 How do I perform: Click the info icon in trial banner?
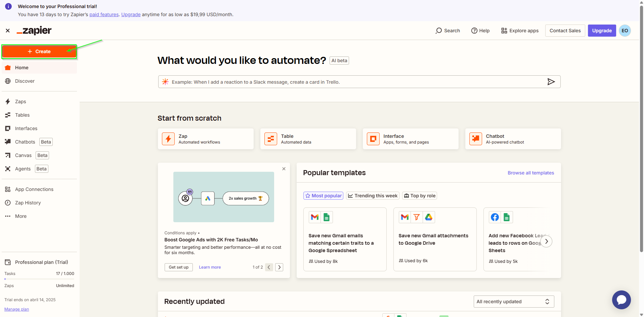8,6
